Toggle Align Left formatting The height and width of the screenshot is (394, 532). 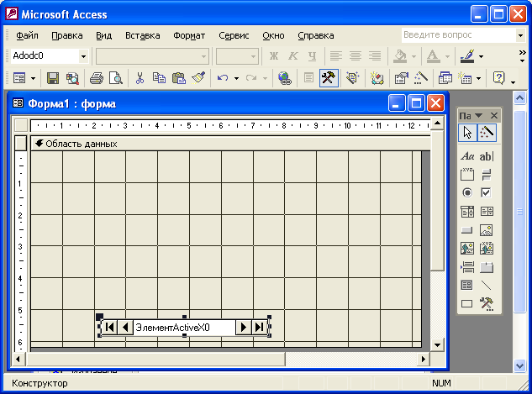(336, 56)
